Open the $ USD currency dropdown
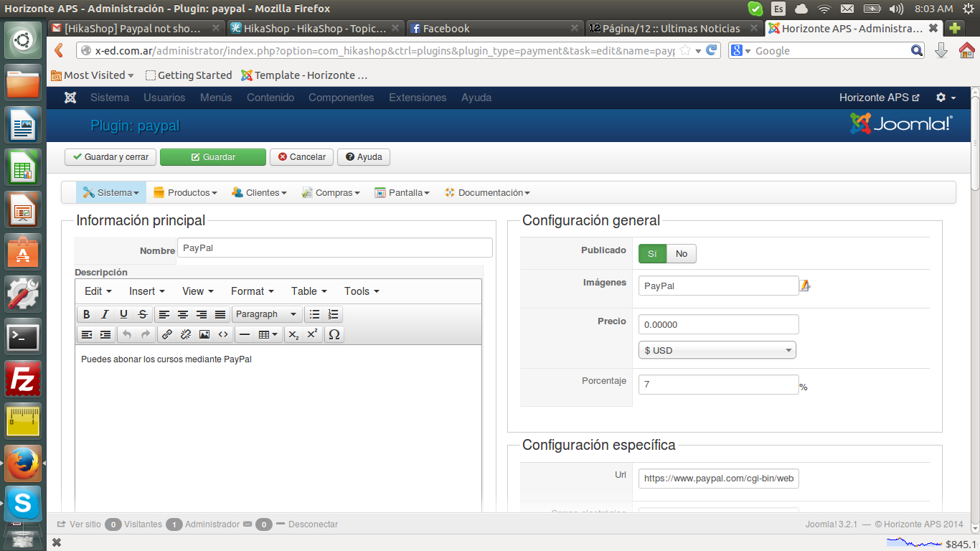Viewport: 980px width, 551px height. pyautogui.click(x=717, y=350)
